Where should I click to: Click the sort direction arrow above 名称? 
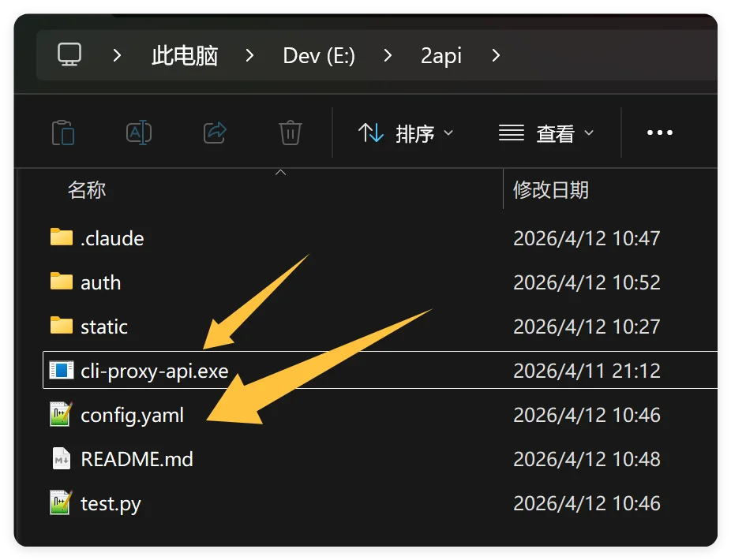280,173
